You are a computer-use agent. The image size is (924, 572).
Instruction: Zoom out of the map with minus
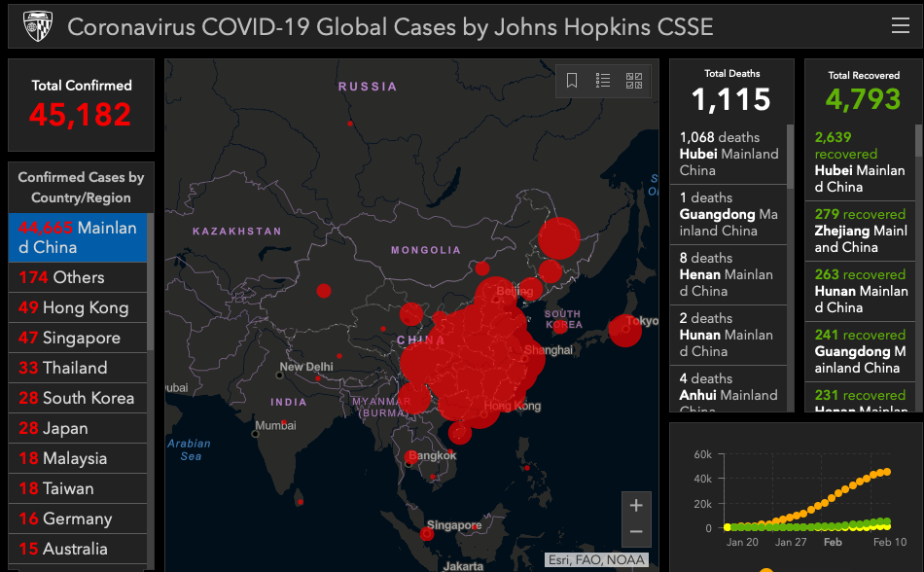pos(636,531)
